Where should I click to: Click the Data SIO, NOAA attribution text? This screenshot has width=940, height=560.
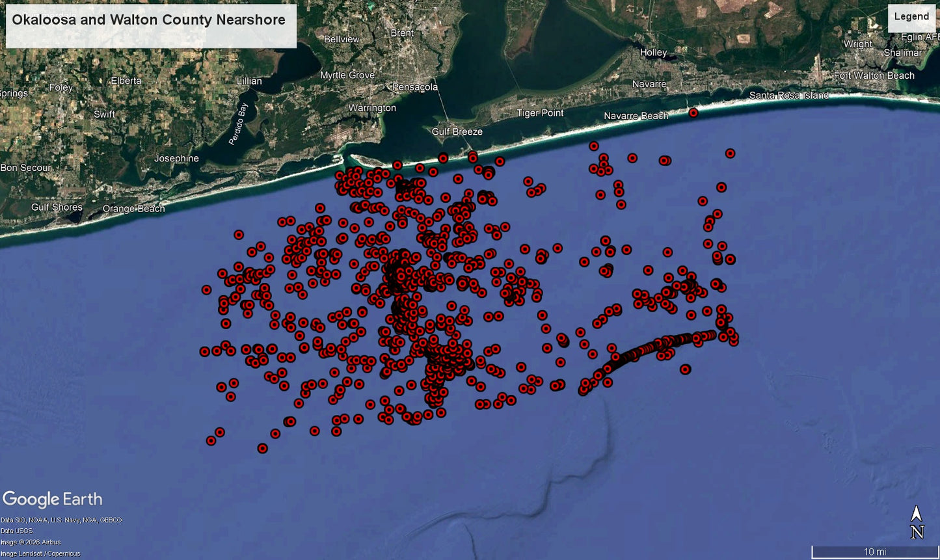point(61,520)
